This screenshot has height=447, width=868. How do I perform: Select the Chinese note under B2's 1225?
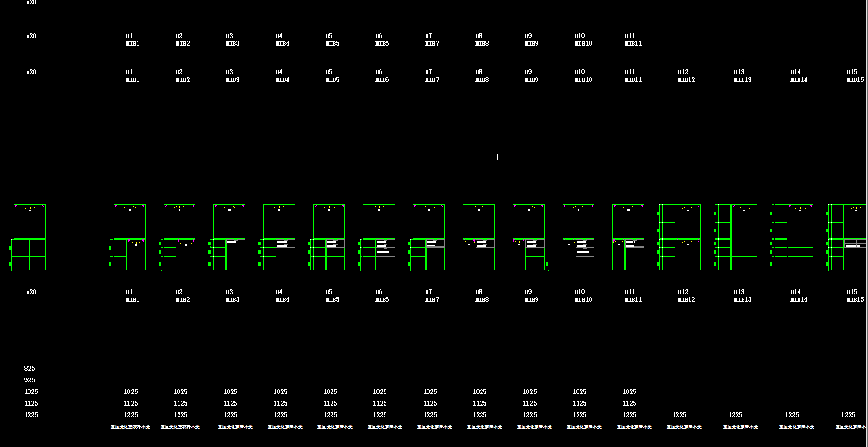pos(180,427)
